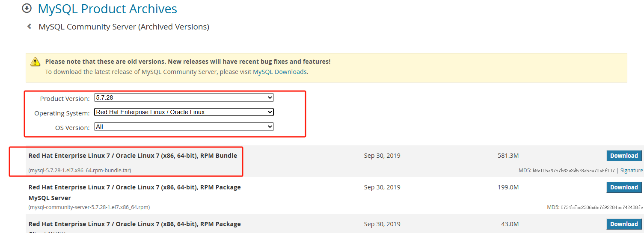
Task: Follow the MySQL Downloads link
Action: point(280,72)
